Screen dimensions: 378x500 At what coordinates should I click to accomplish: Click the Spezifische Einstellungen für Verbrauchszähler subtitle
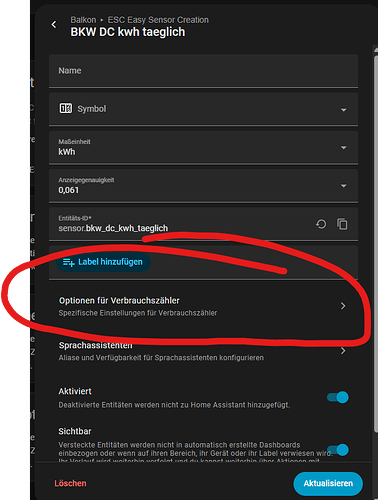pos(138,313)
